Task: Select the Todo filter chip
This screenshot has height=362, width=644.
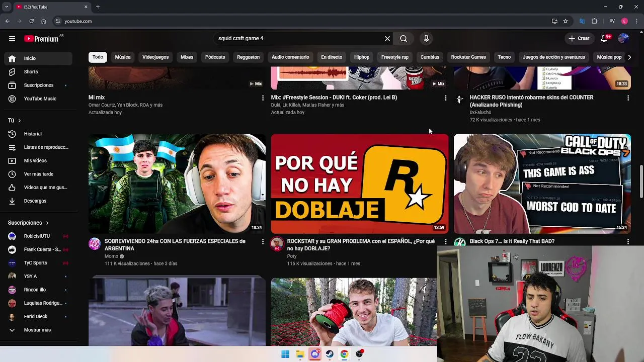Action: tap(98, 57)
